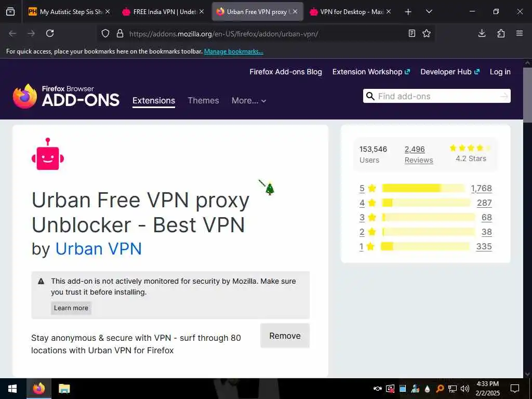Click Firefox in the taskbar
This screenshot has height=399, width=532.
pos(39,389)
